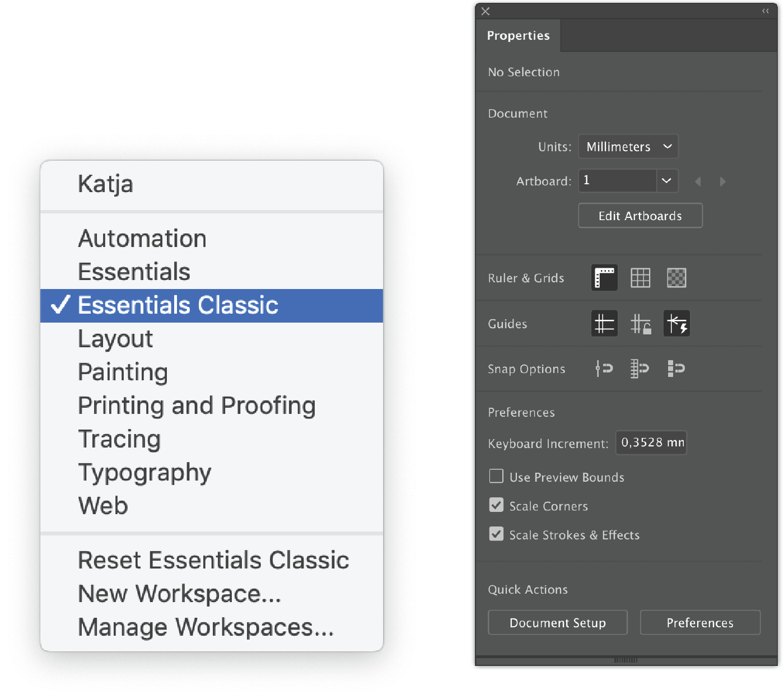Switch to Layout workspace
This screenshot has width=784, height=699.
(212, 339)
